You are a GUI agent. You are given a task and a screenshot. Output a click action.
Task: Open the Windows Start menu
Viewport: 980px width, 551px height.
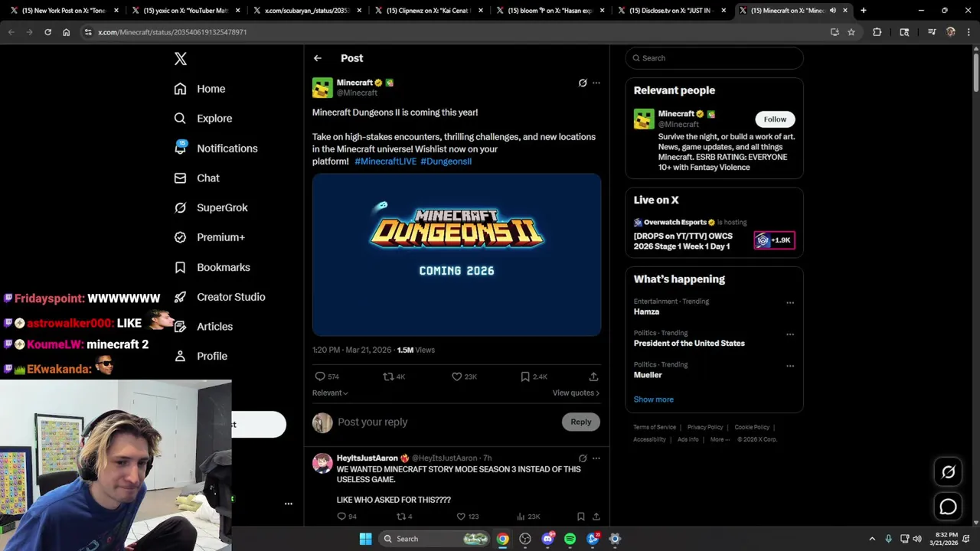(365, 539)
